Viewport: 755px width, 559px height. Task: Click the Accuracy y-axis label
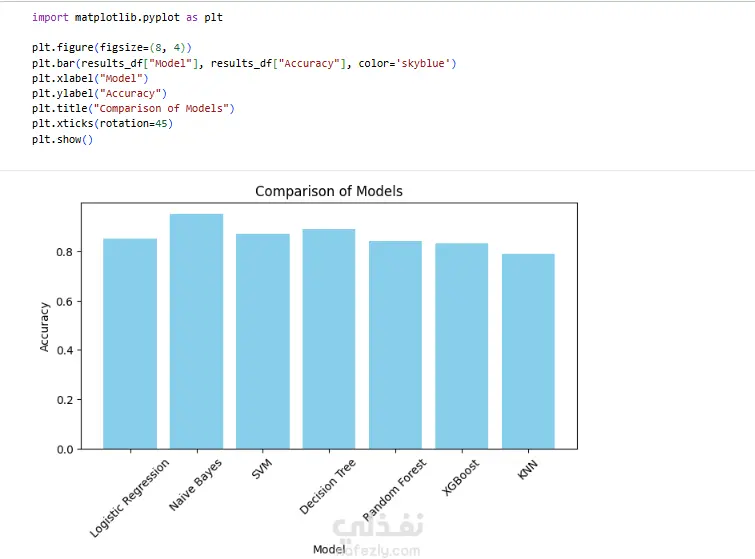(x=44, y=327)
